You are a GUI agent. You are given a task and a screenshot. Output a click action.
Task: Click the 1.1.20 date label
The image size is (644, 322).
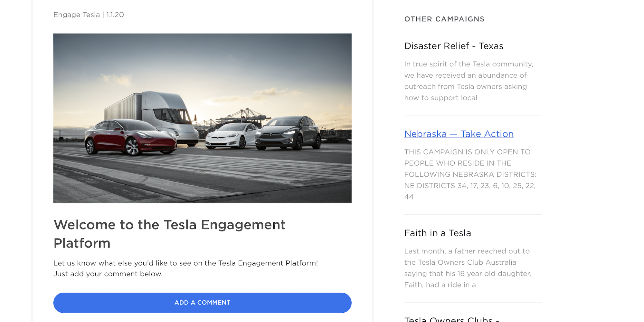tap(114, 15)
